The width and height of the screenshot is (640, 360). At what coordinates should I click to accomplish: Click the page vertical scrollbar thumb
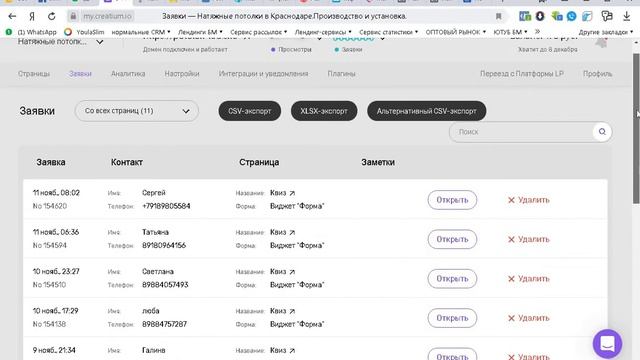click(x=636, y=128)
